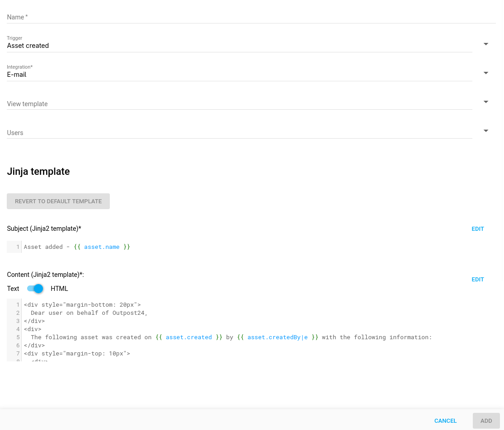Click the Revert to Default Template button

point(58,201)
